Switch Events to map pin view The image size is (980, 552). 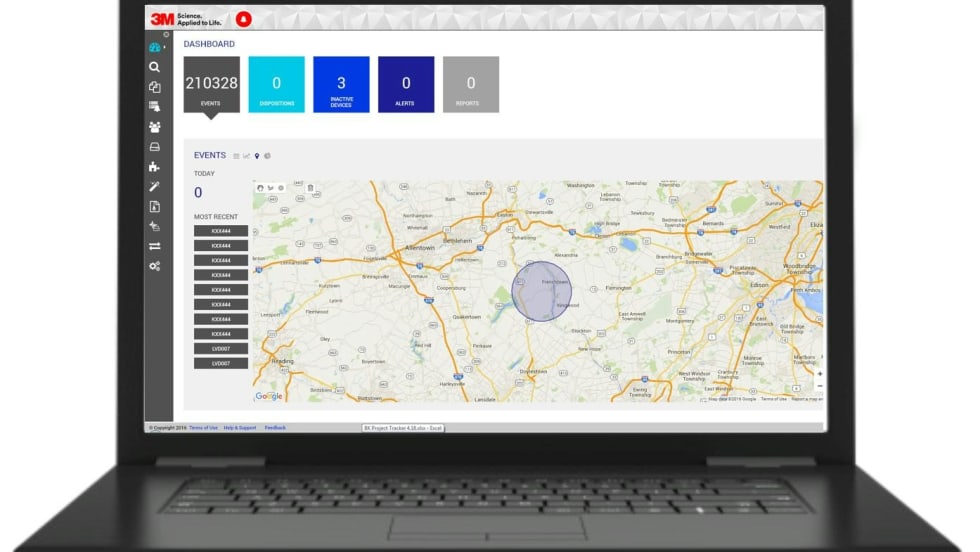[257, 156]
